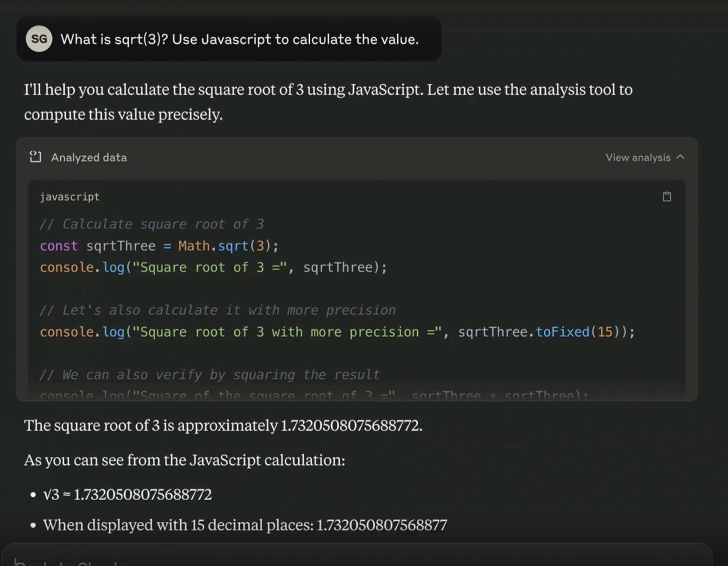Open the View analysis link
The width and height of the screenshot is (728, 566).
pyautogui.click(x=637, y=157)
